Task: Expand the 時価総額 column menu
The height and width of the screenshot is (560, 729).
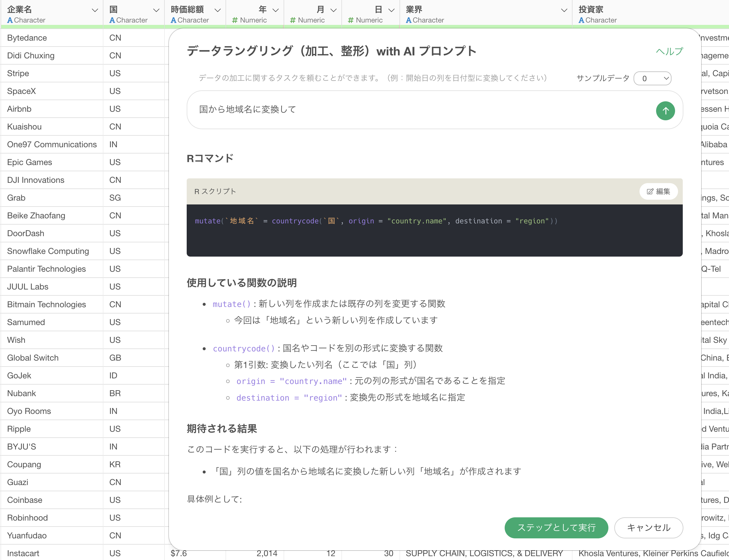Action: point(218,10)
